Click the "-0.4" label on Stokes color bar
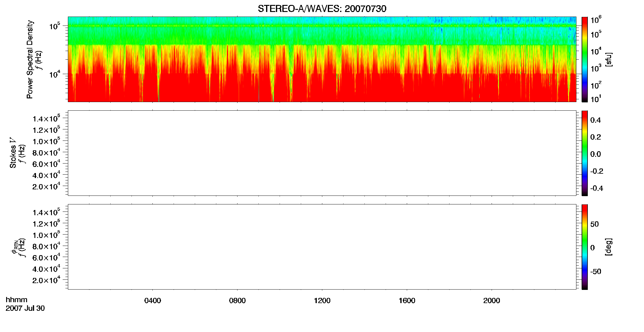 596,188
